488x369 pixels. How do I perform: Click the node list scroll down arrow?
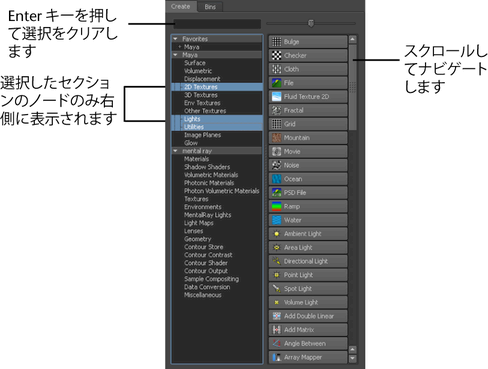point(352,359)
